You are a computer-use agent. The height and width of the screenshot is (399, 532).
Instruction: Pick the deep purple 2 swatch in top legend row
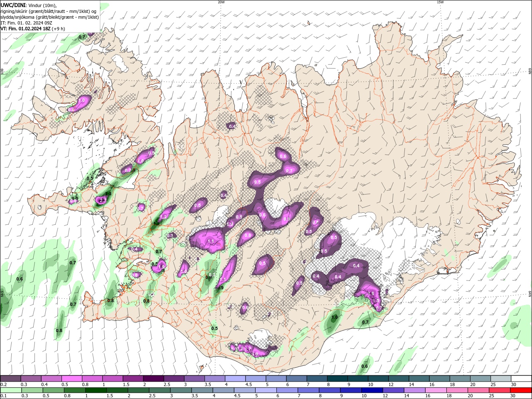click(153, 379)
